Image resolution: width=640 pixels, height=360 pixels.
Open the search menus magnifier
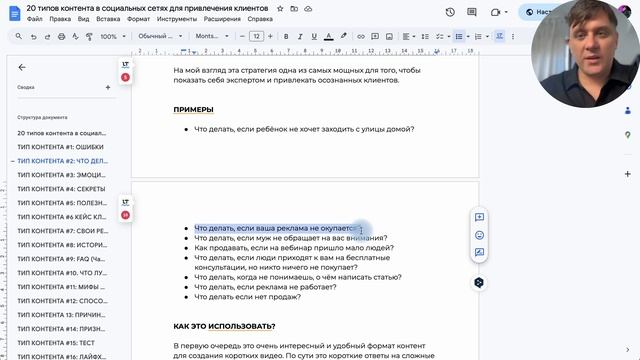(19, 36)
